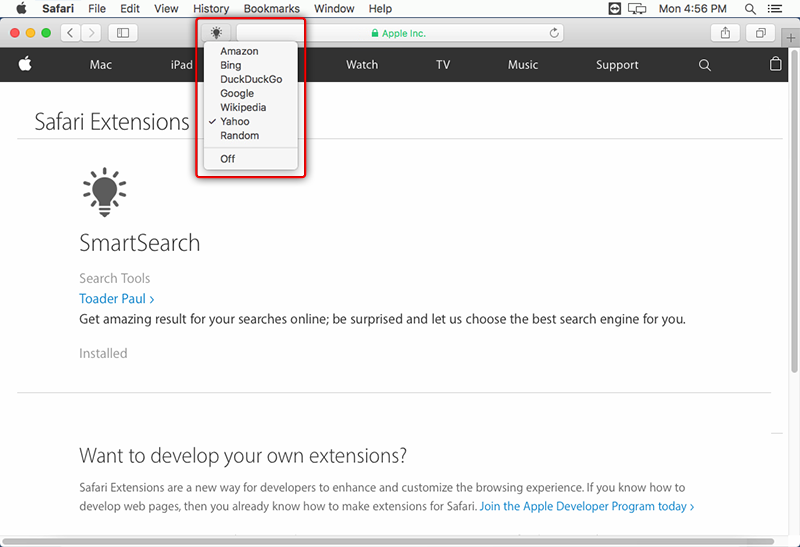
Task: Open the Help menu
Action: click(x=380, y=9)
